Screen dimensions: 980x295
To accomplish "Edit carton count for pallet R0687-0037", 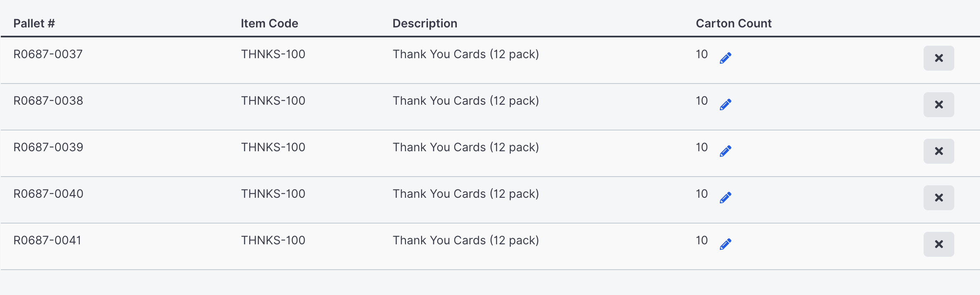I will [x=725, y=58].
